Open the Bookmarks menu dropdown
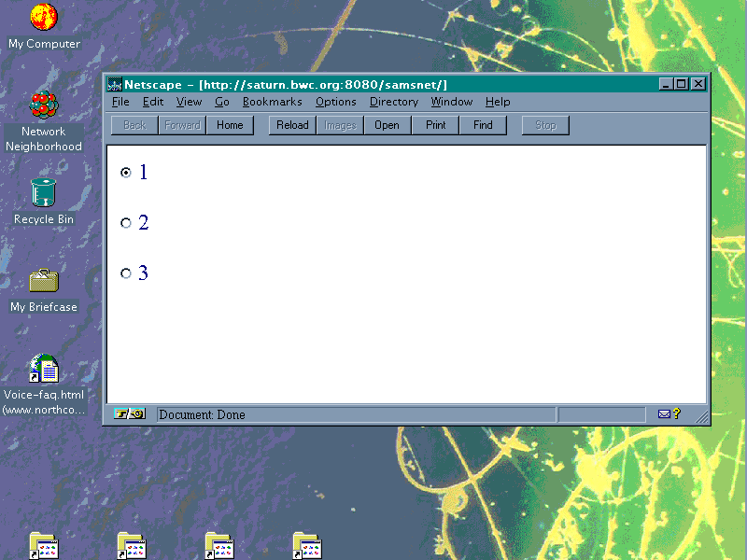This screenshot has height=560, width=747. click(x=272, y=102)
